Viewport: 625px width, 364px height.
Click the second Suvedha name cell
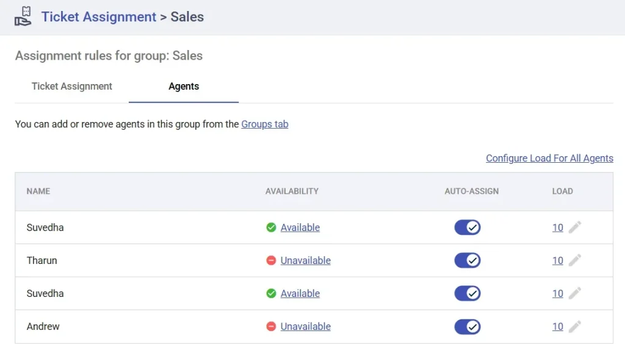pos(45,293)
